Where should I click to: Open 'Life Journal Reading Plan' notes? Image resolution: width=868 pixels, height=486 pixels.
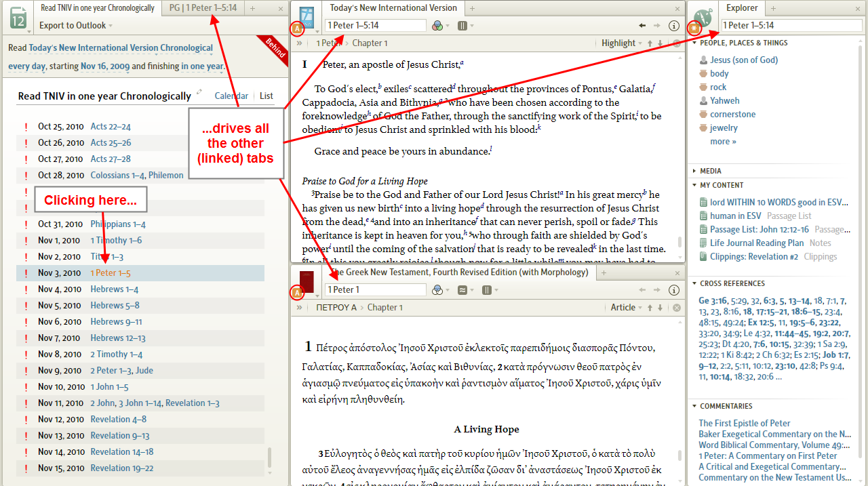click(x=757, y=243)
